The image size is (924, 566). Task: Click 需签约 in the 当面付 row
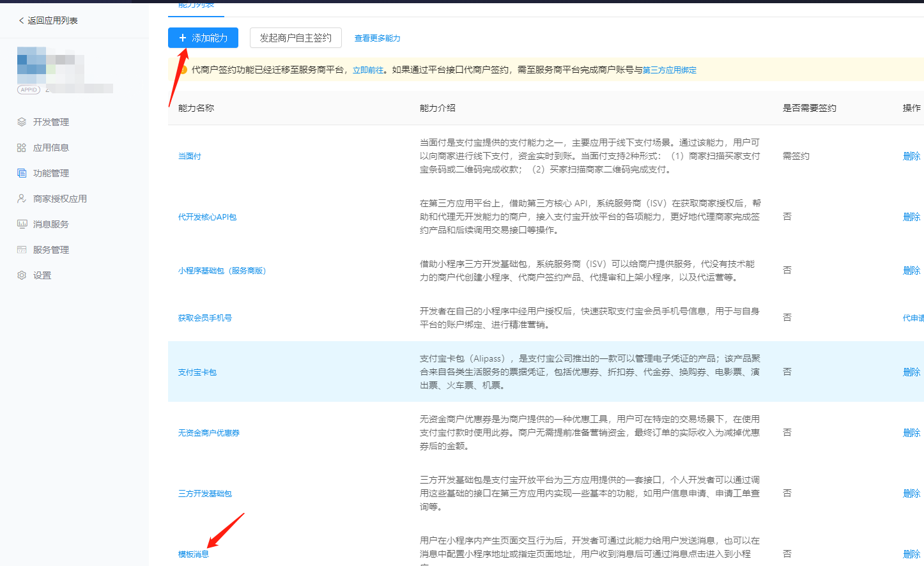[x=796, y=156]
